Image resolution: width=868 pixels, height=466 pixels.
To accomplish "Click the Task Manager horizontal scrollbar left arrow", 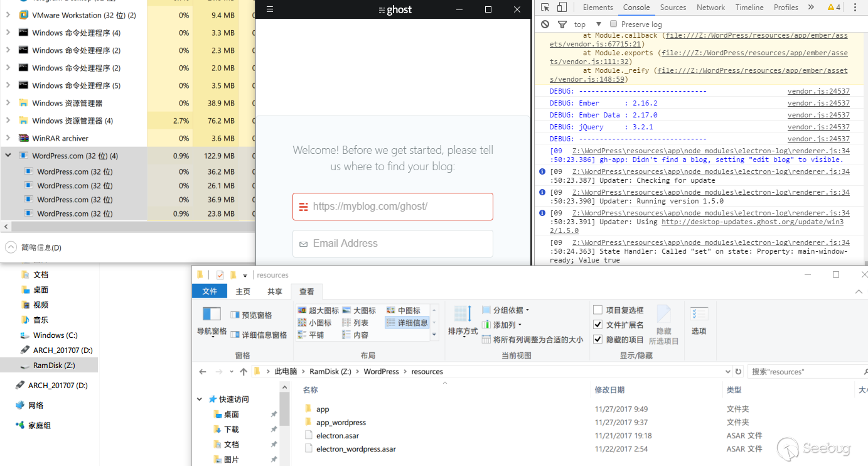I will pyautogui.click(x=5, y=226).
